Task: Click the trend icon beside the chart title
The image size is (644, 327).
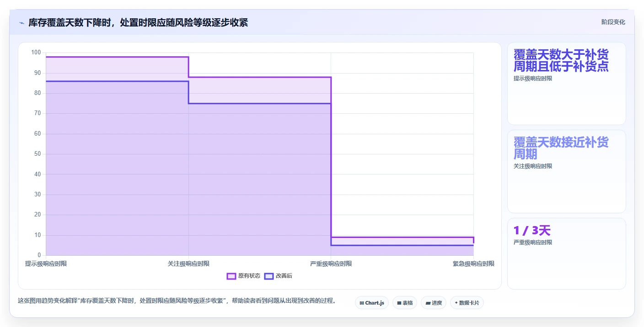Action: [21, 22]
